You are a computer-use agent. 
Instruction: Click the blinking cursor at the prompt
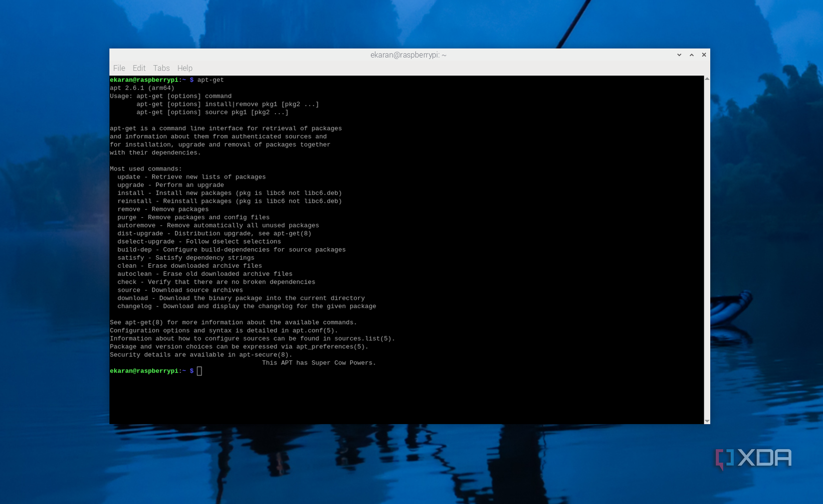point(199,371)
